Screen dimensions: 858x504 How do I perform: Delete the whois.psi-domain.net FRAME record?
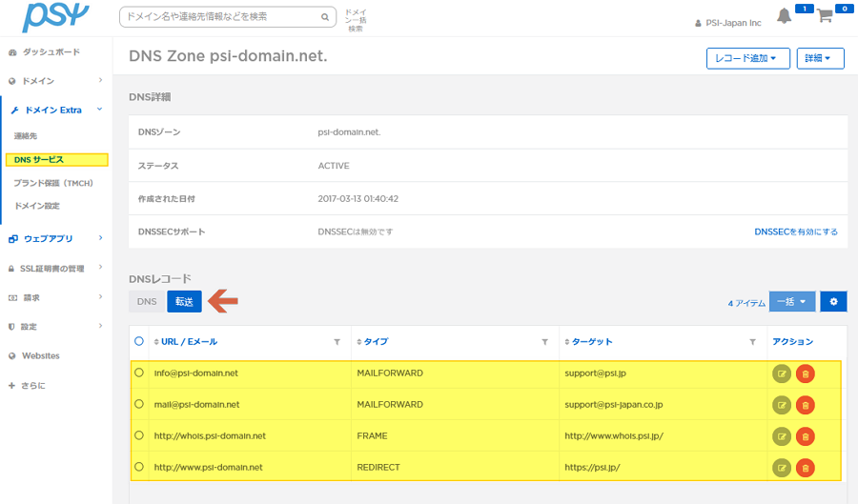coord(805,436)
